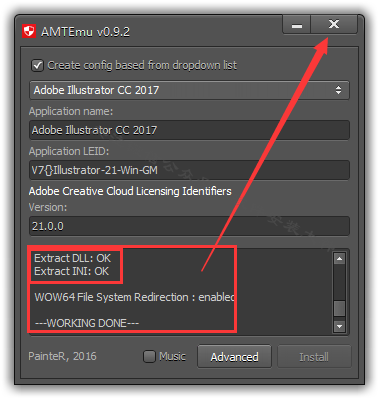Click the Extract DLL: OK log line
379x399 pixels.
tap(72, 258)
